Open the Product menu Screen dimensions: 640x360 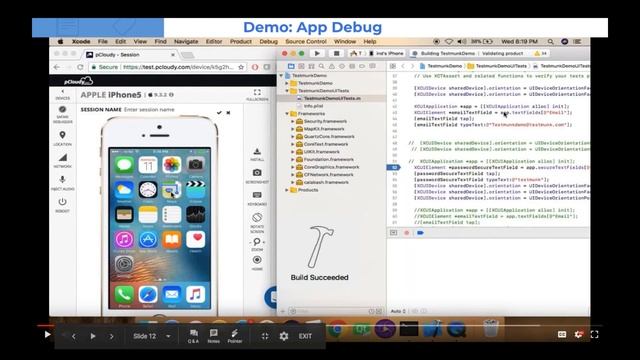click(x=241, y=41)
